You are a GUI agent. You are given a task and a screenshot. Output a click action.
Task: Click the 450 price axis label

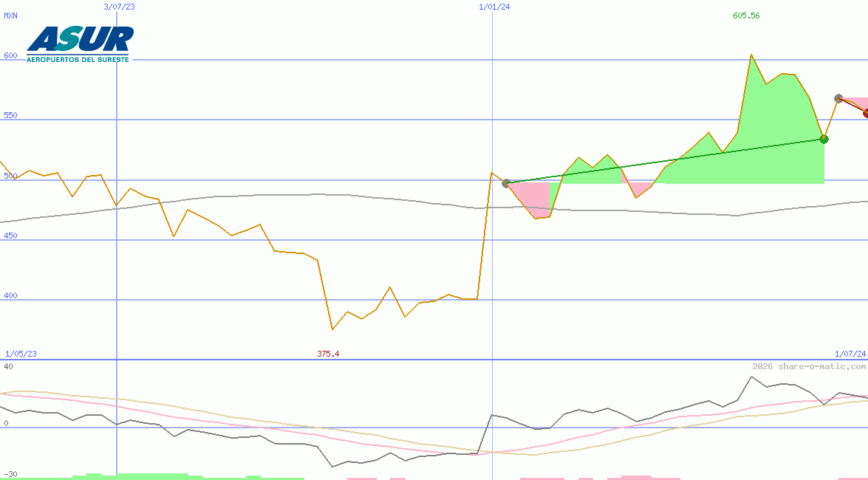click(10, 236)
